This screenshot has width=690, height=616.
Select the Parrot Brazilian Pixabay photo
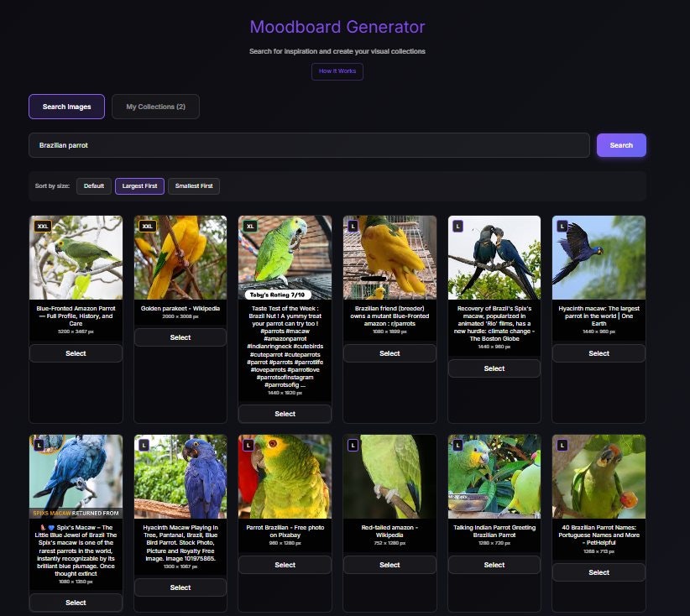pyautogui.click(x=285, y=565)
